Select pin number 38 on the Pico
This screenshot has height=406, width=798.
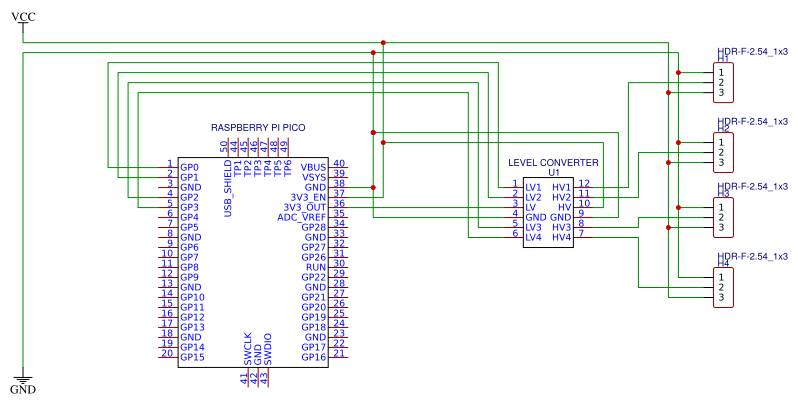pyautogui.click(x=339, y=184)
